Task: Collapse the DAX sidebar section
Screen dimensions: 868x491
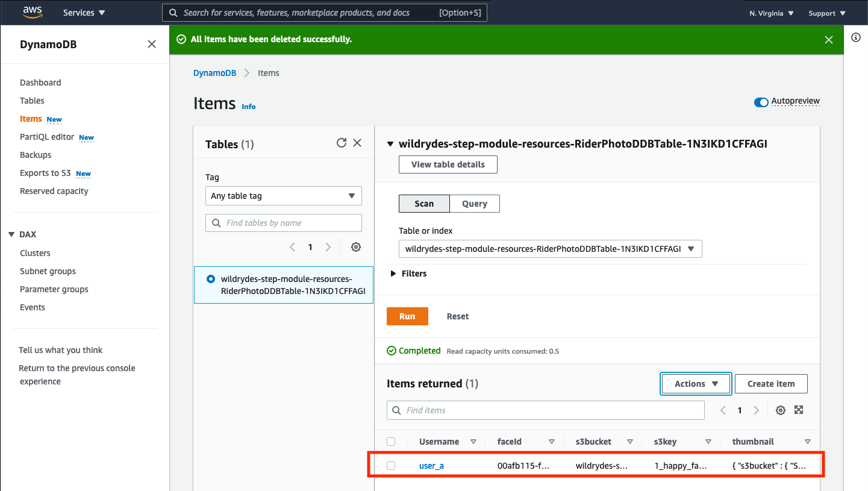Action: (x=11, y=234)
